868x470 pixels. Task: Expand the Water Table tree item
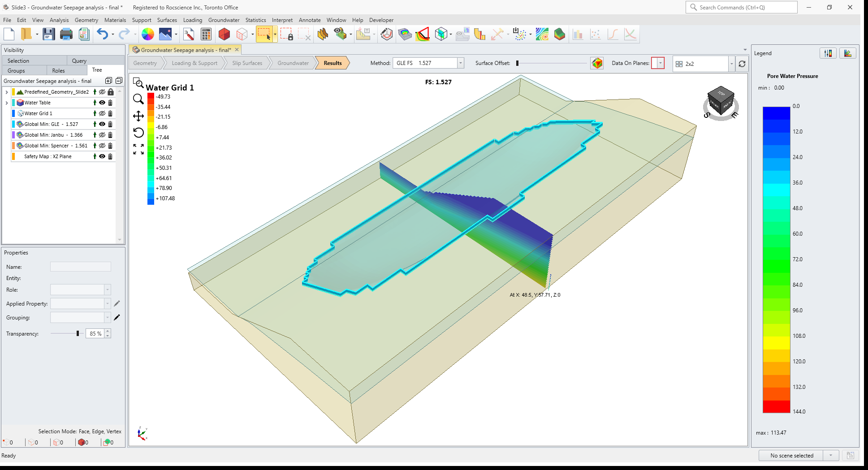click(6, 102)
